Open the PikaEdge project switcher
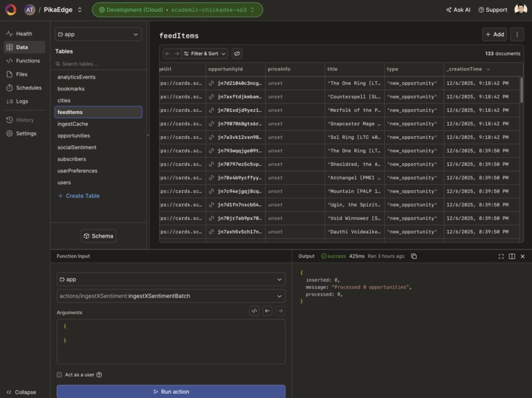Image resolution: width=532 pixels, height=398 pixels. click(63, 10)
